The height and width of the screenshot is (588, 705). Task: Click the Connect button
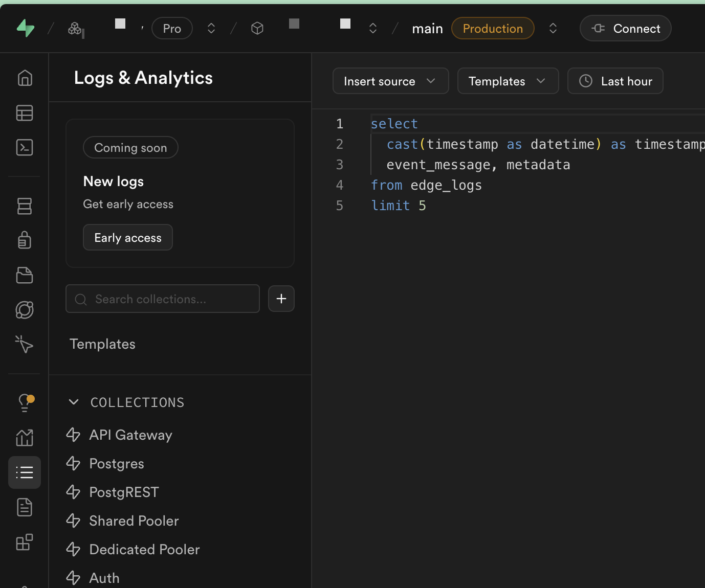(625, 29)
